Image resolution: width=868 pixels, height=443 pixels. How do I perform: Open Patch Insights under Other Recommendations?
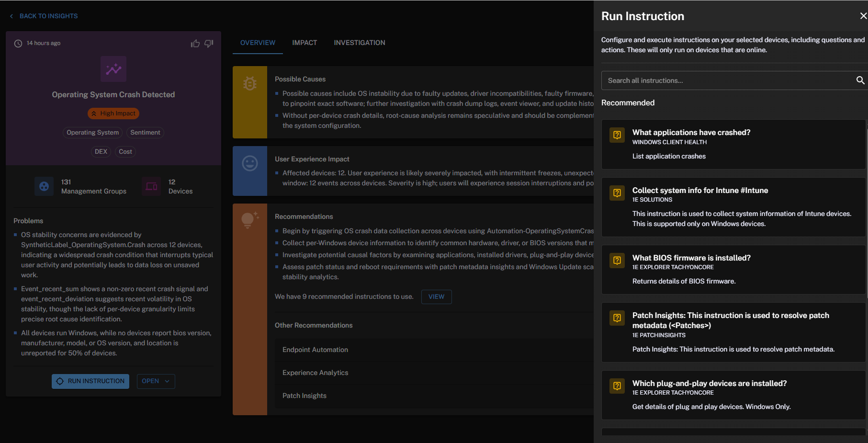tap(304, 396)
